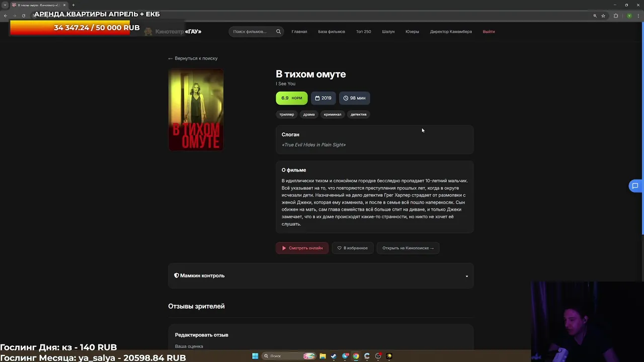Click the Chrome icon in the taskbar
Viewport: 644px width, 362px height.
(356, 356)
